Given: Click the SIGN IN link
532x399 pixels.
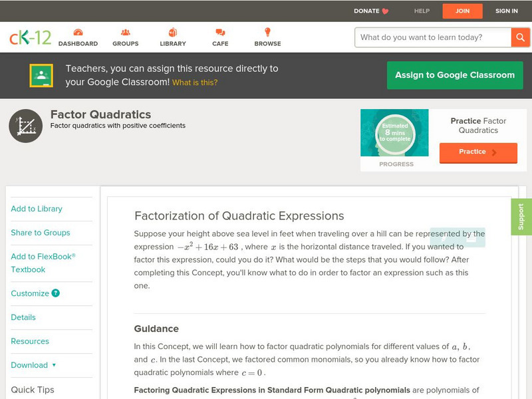Looking at the screenshot, I should point(507,11).
